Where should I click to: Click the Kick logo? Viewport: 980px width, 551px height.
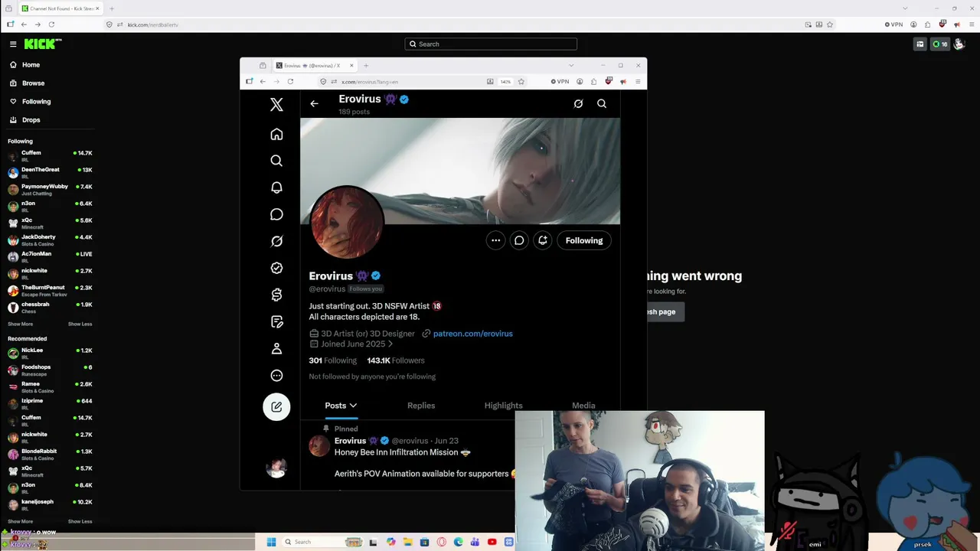point(41,44)
